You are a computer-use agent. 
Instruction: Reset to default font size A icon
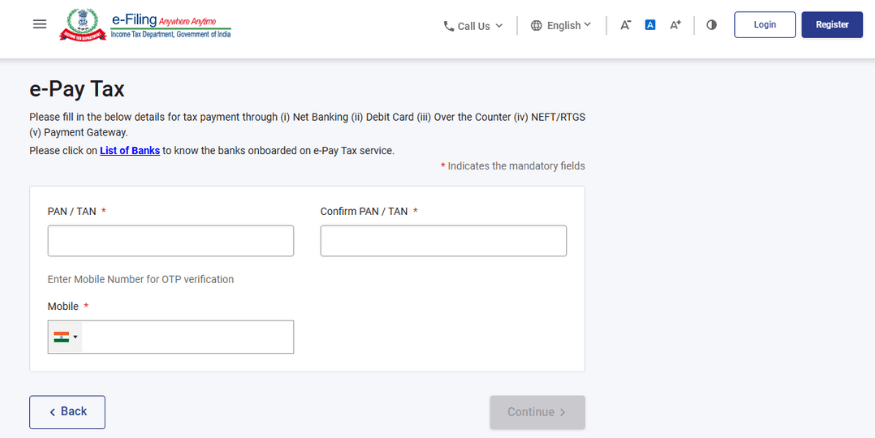pyautogui.click(x=650, y=25)
